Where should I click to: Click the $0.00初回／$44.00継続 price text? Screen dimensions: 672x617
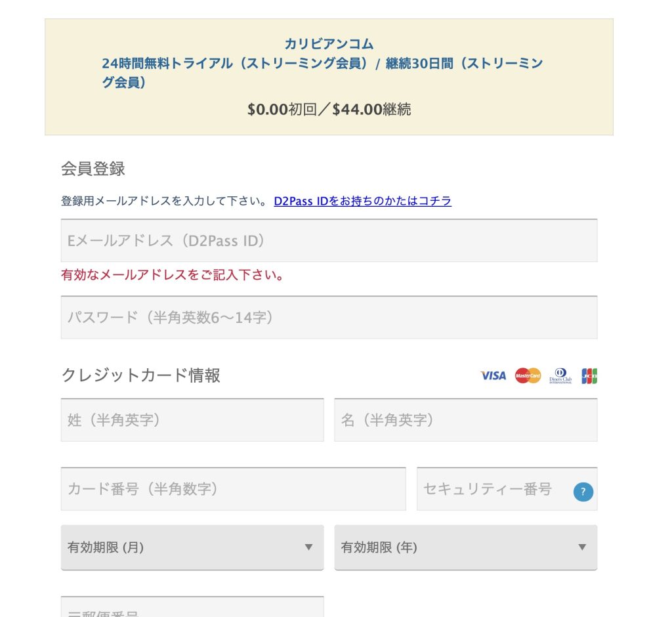point(329,110)
